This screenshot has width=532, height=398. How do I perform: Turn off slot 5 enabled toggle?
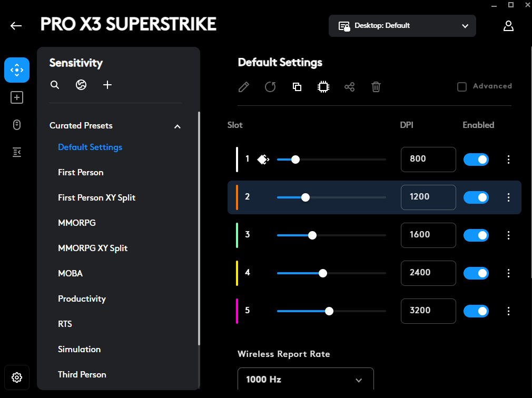(476, 311)
